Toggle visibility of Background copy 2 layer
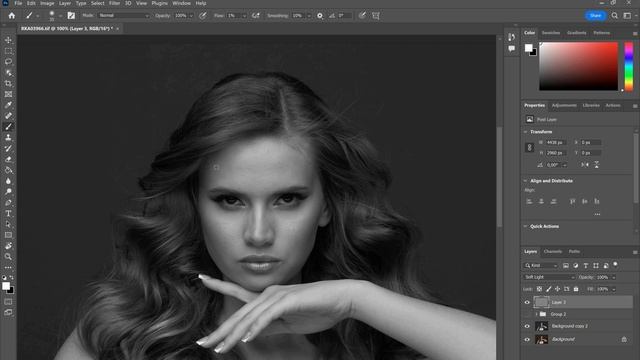Screen dimensions: 640x360 [527, 327]
